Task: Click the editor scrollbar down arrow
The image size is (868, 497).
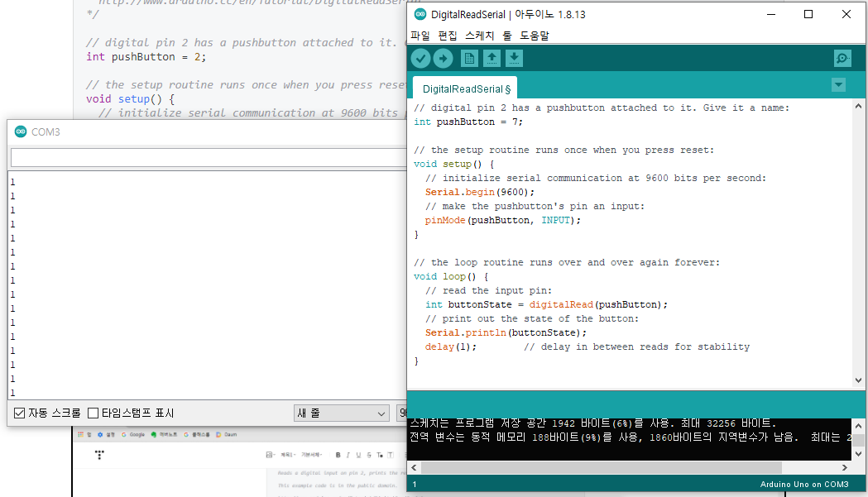Action: [859, 380]
